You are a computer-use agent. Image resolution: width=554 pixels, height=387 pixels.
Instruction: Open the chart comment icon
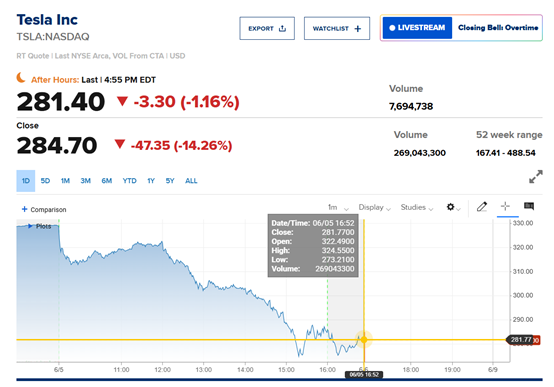pos(529,206)
